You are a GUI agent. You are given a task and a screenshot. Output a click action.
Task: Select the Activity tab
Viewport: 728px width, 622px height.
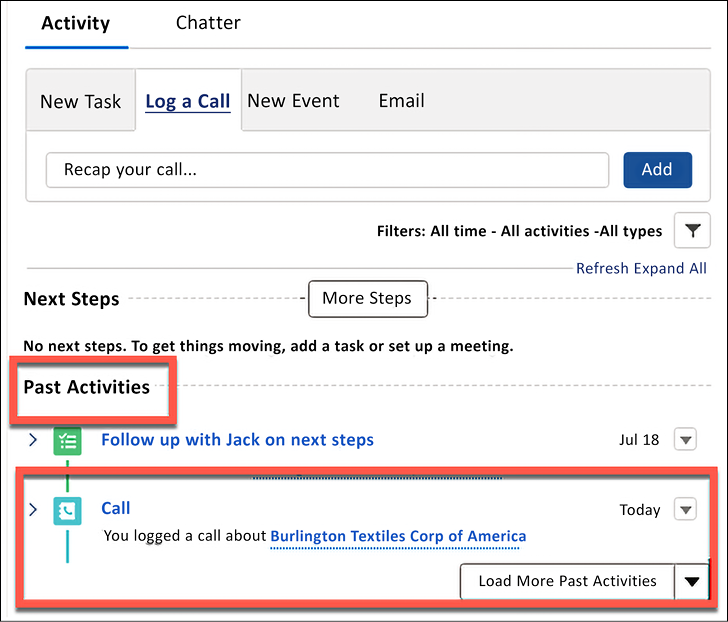pos(76,23)
